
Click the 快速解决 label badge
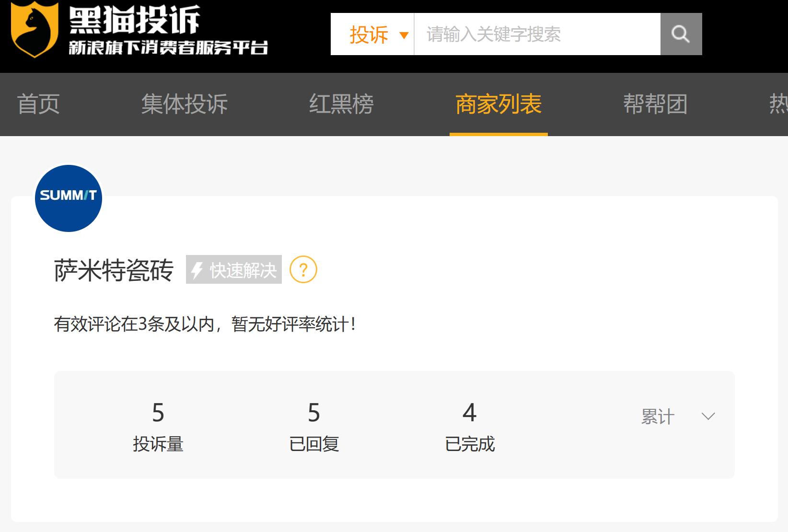[233, 270]
